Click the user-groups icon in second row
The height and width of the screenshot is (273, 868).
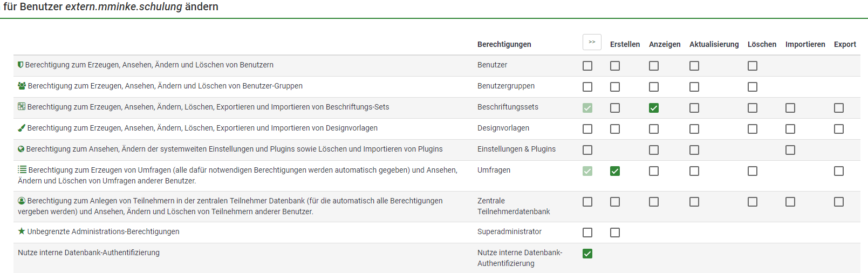tap(22, 86)
